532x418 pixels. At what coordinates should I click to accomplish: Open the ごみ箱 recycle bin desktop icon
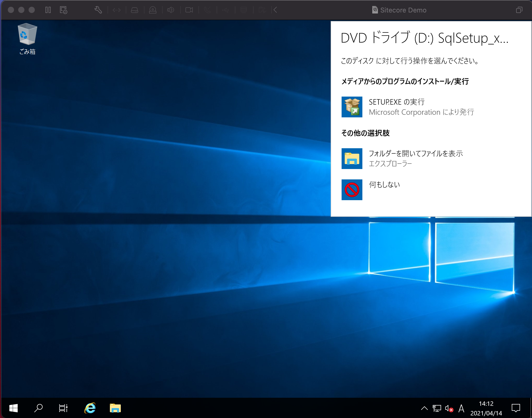point(27,39)
